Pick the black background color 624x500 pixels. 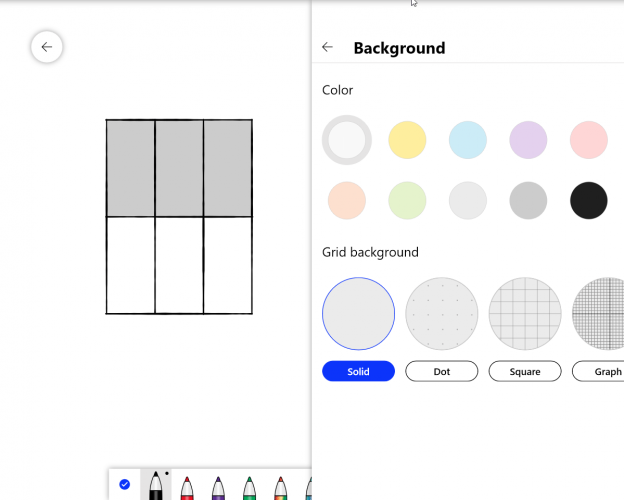point(589,201)
